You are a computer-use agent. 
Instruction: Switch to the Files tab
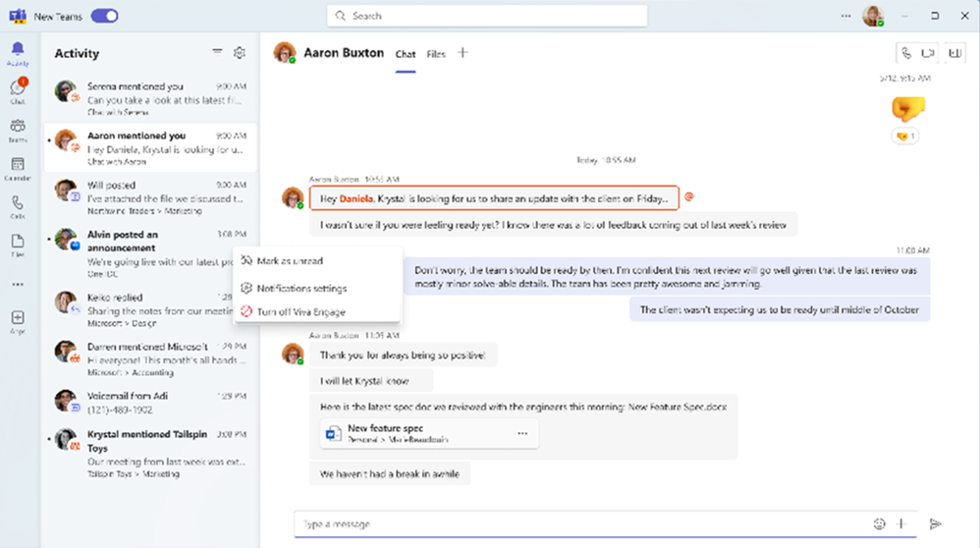436,54
